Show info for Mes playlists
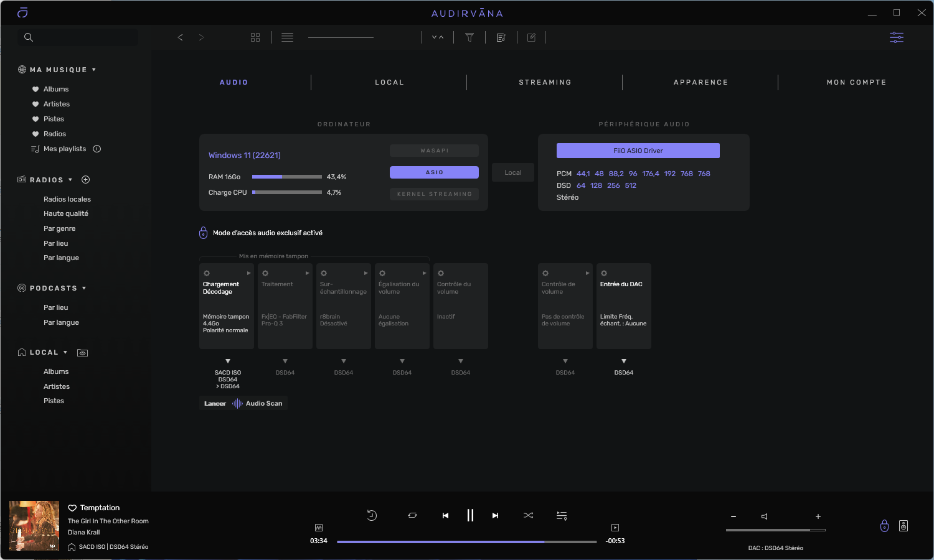The height and width of the screenshot is (560, 934). (97, 149)
